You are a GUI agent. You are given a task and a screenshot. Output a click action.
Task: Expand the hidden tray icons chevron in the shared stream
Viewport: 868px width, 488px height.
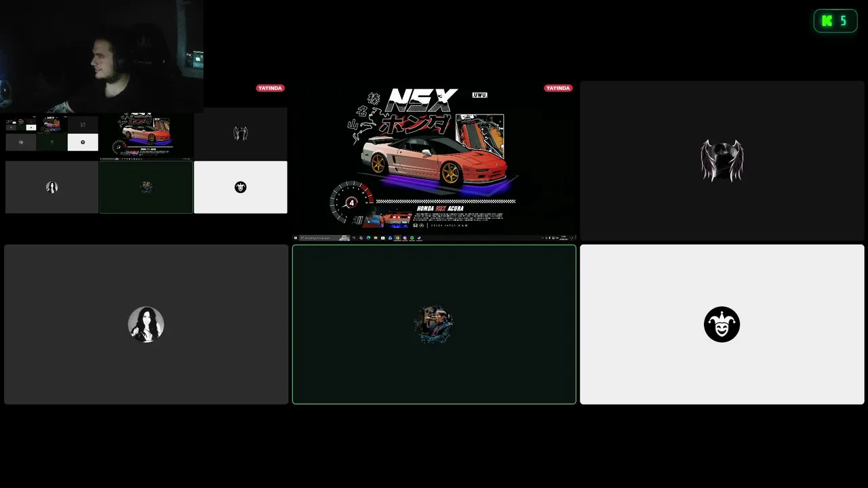click(x=543, y=238)
